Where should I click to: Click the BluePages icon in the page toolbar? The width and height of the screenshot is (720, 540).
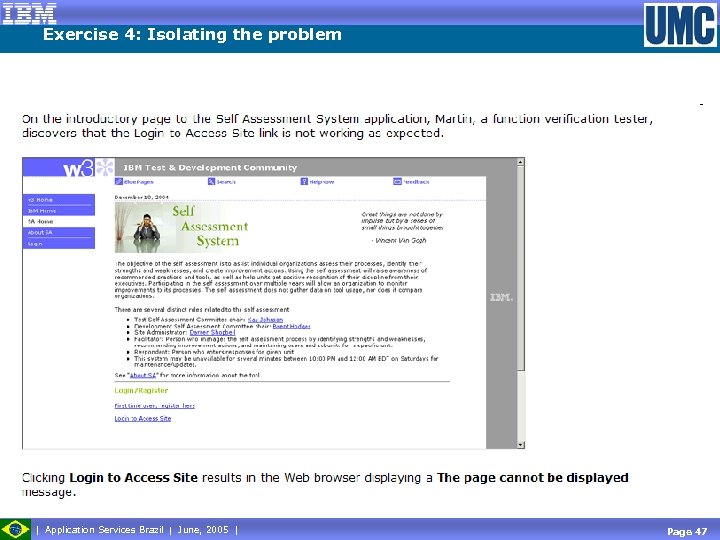pos(118,181)
